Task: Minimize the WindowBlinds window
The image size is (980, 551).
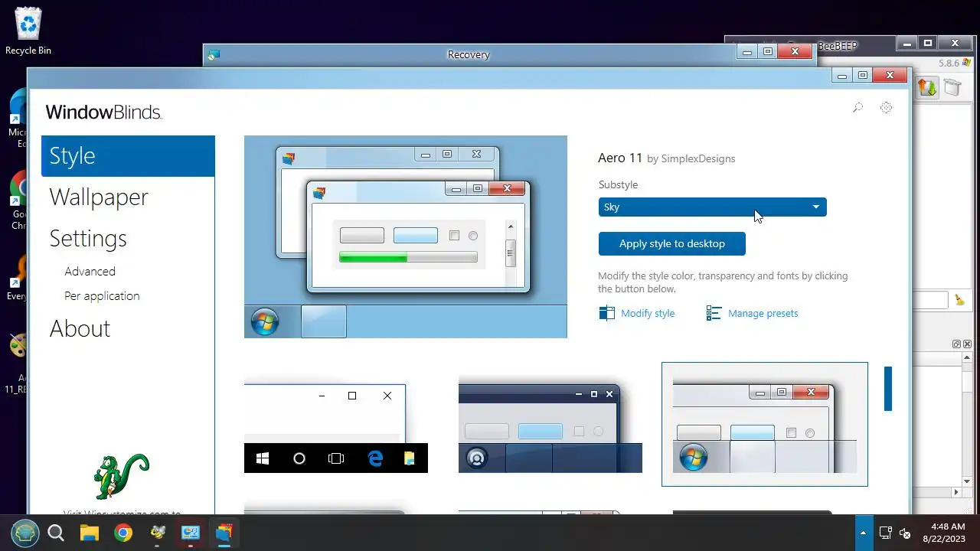Action: click(842, 76)
